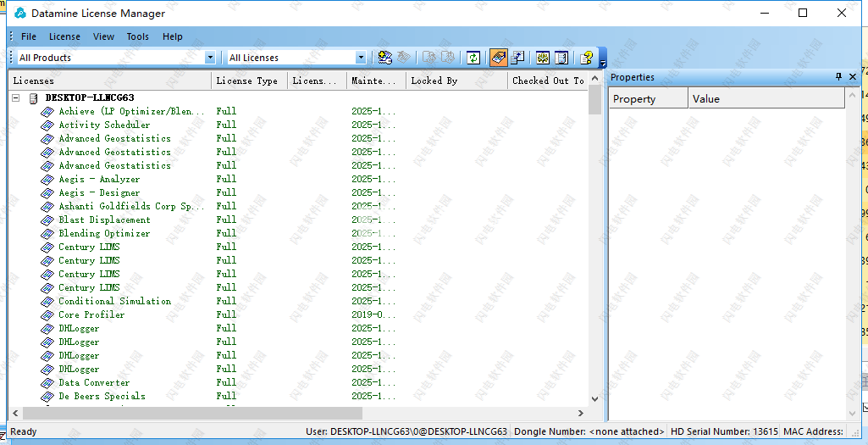This screenshot has width=868, height=445.
Task: Click the Locked By column header
Action: pyautogui.click(x=456, y=81)
